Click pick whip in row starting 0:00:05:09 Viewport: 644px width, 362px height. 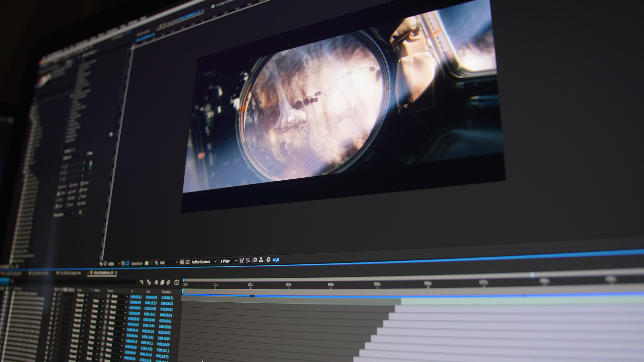tap(108, 302)
